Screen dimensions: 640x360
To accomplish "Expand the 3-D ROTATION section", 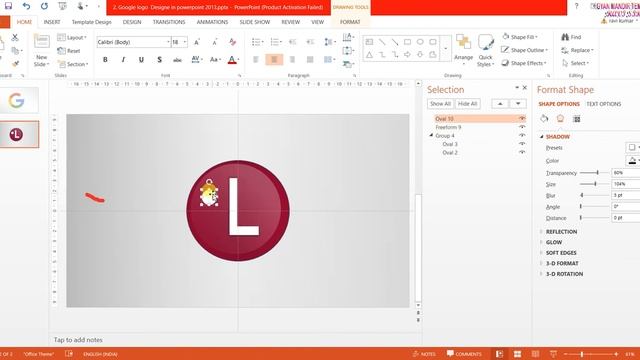I will (542, 274).
